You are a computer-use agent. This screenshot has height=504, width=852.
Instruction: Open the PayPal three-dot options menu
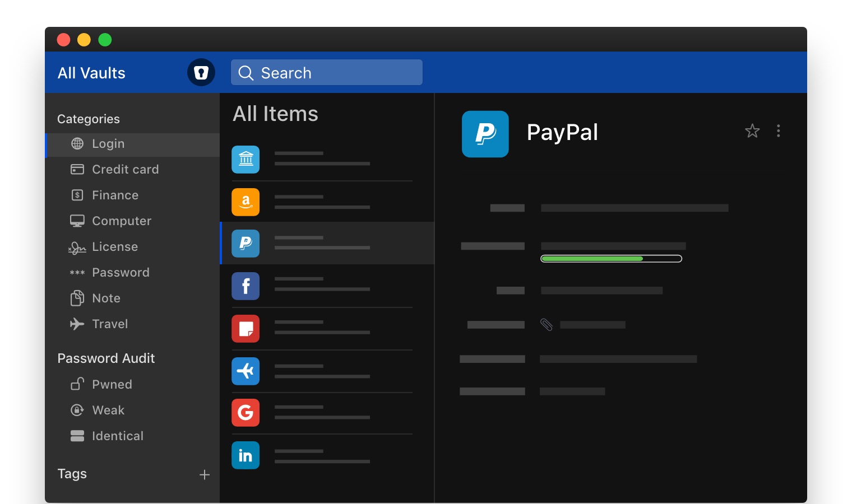coord(778,131)
